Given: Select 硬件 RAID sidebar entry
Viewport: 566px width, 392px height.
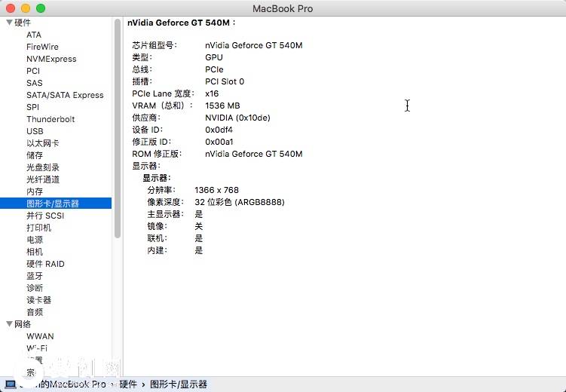Looking at the screenshot, I should pyautogui.click(x=45, y=264).
